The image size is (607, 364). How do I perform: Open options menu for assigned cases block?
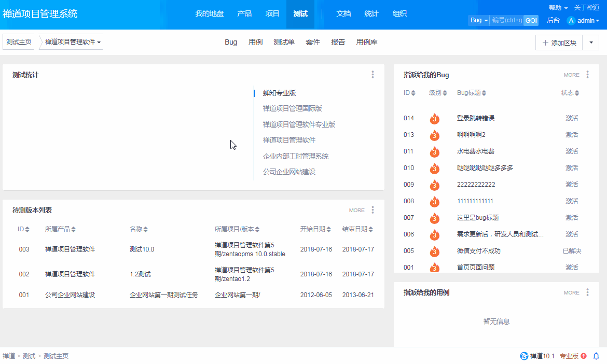(587, 292)
